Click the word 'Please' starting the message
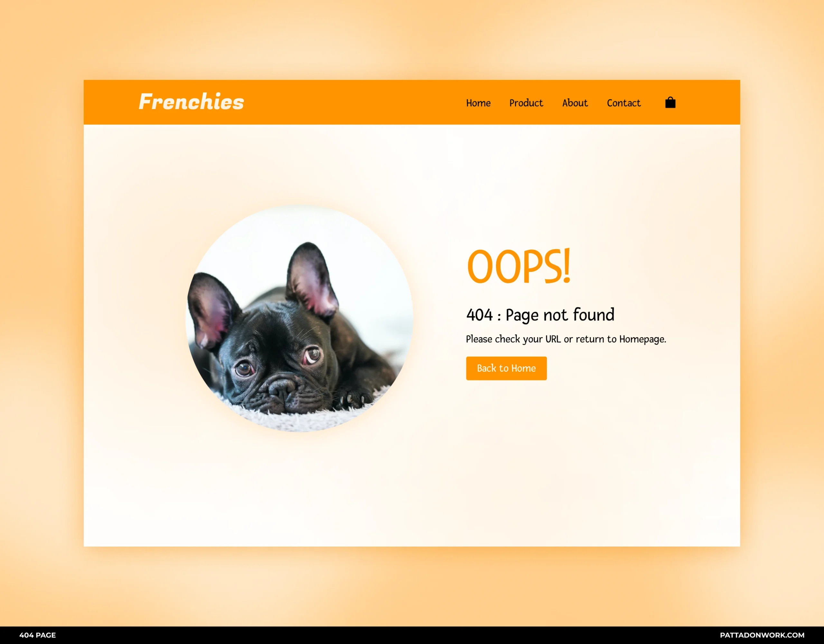 (x=479, y=339)
